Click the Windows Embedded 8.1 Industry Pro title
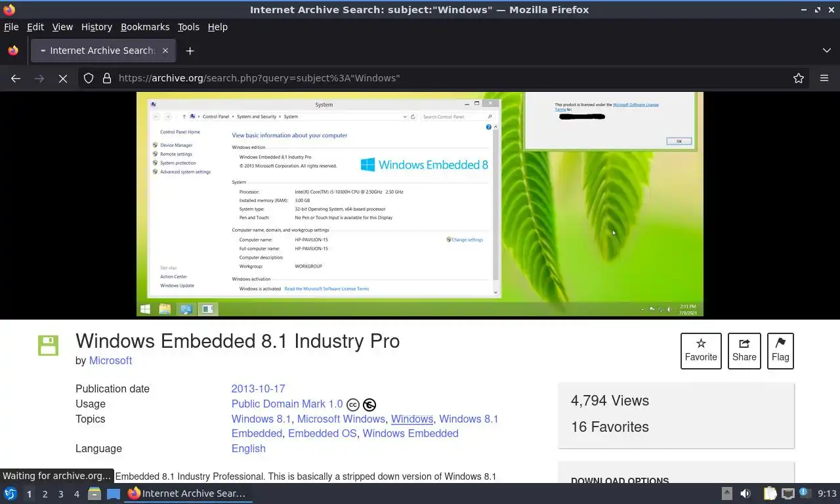The width and height of the screenshot is (840, 504). click(x=238, y=341)
